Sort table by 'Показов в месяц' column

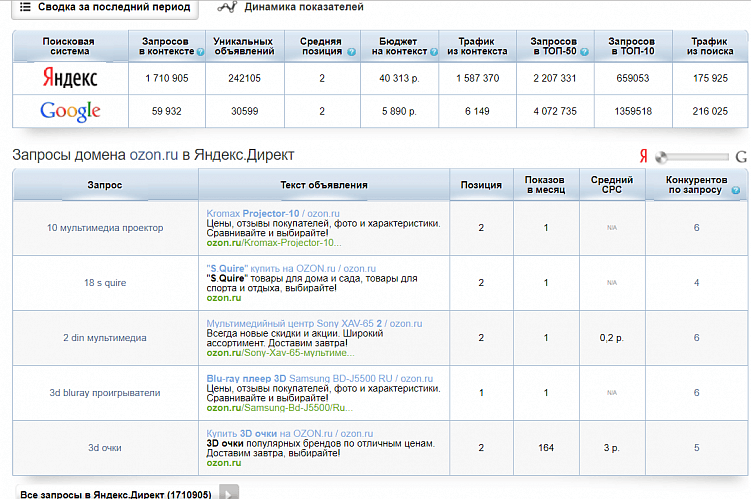(546, 184)
